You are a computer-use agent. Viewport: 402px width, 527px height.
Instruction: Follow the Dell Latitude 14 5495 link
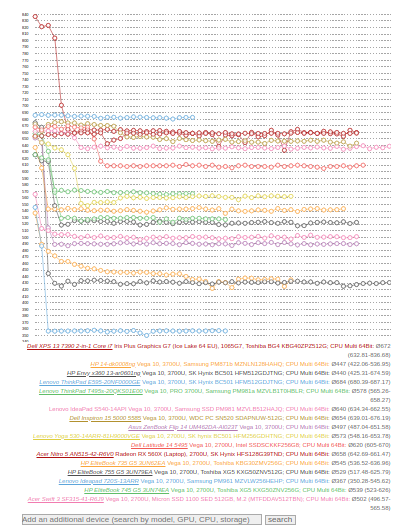(159, 445)
